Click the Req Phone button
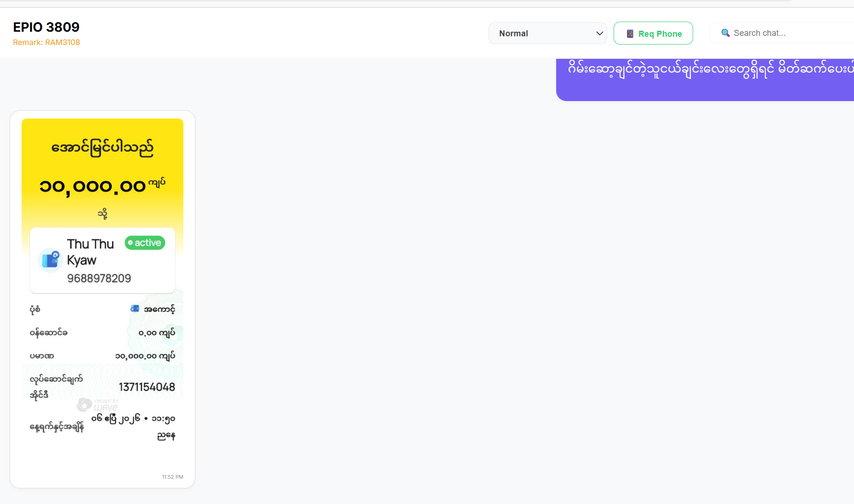Image resolution: width=854 pixels, height=504 pixels. click(x=653, y=34)
